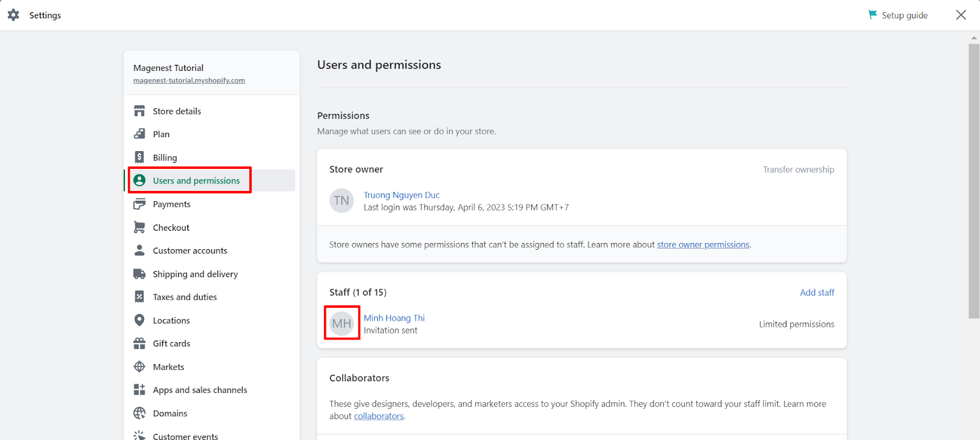Click the Markets globe icon
This screenshot has height=440, width=980.
coord(140,367)
